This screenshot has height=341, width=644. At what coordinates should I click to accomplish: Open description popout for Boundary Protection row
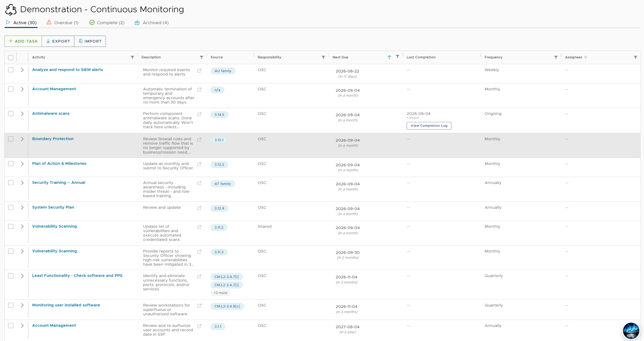[199, 140]
